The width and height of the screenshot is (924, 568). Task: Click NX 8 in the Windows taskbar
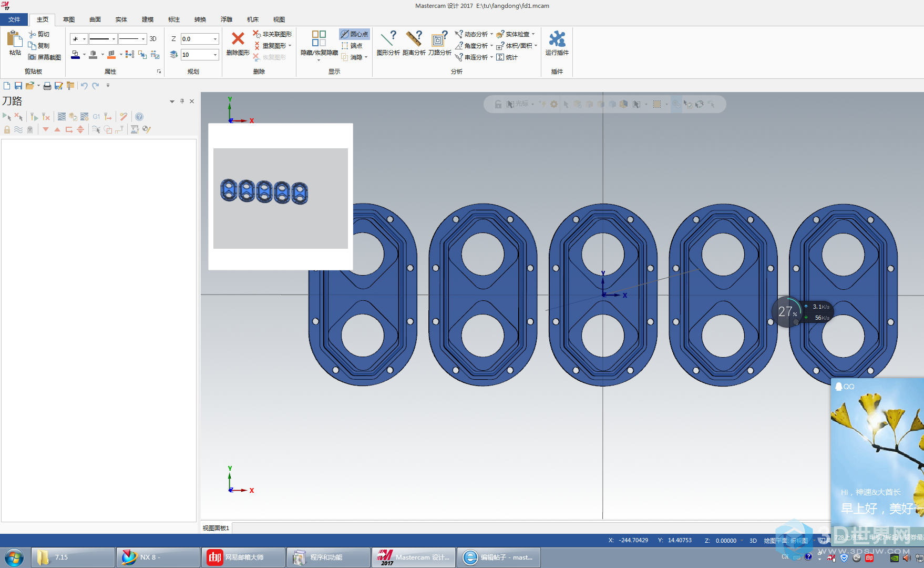(x=158, y=557)
